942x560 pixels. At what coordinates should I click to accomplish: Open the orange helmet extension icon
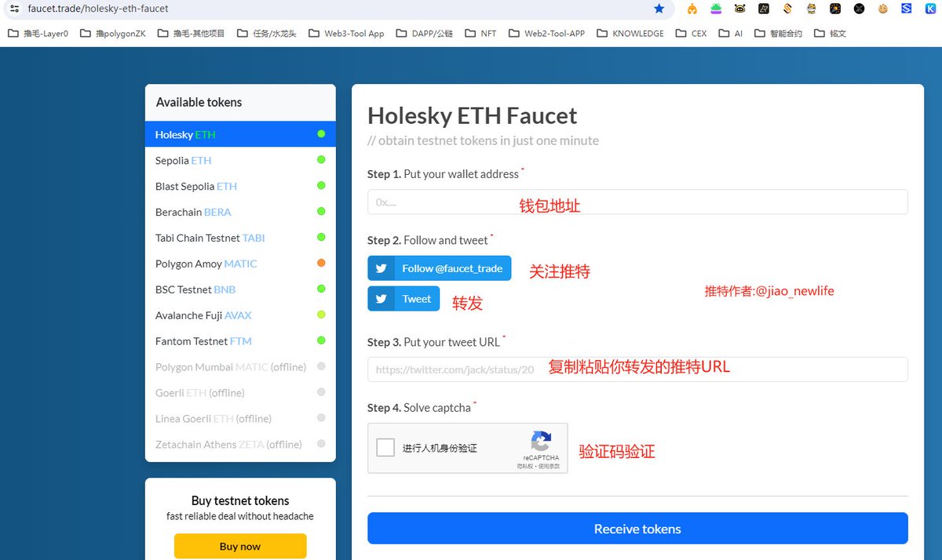692,9
